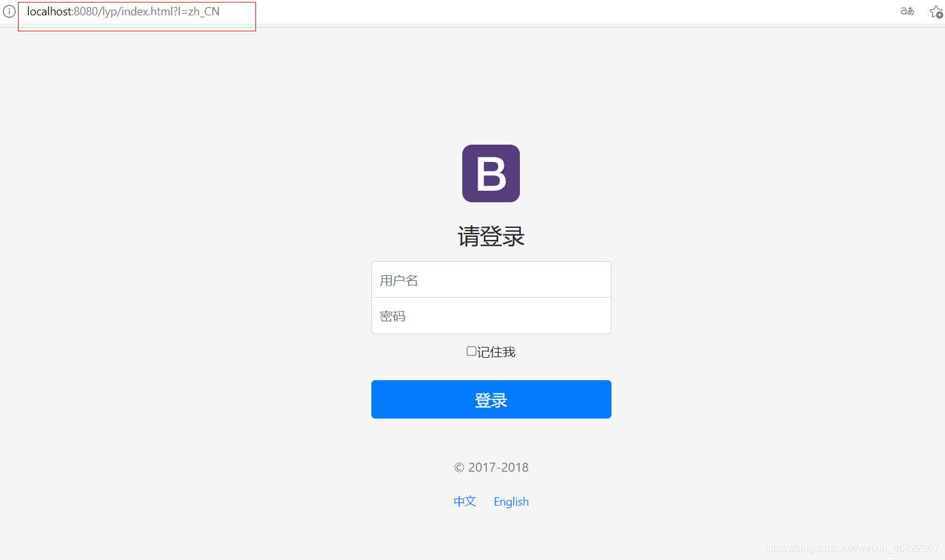The image size is (945, 560).
Task: Focus the 用户名 username field
Action: [x=491, y=280]
